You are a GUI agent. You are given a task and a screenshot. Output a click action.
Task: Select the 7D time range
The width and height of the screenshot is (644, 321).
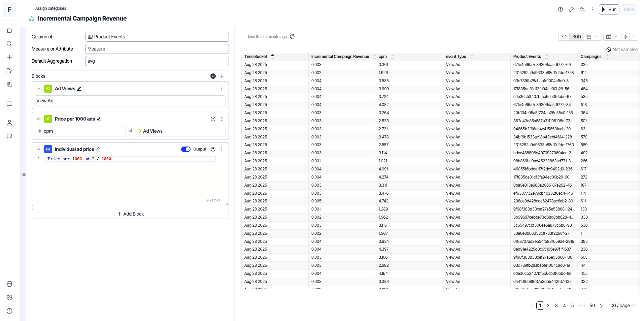pos(564,37)
